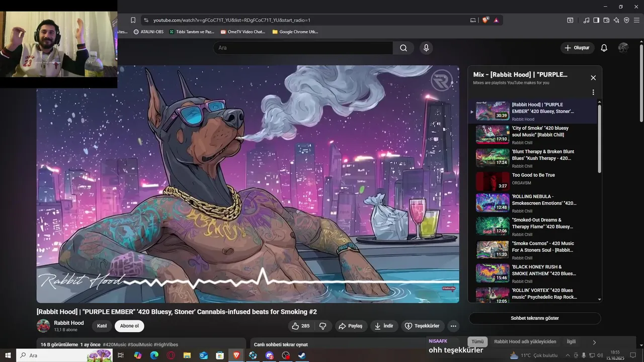Open Rabbit Hood channel avatar
644x362 pixels.
43,326
